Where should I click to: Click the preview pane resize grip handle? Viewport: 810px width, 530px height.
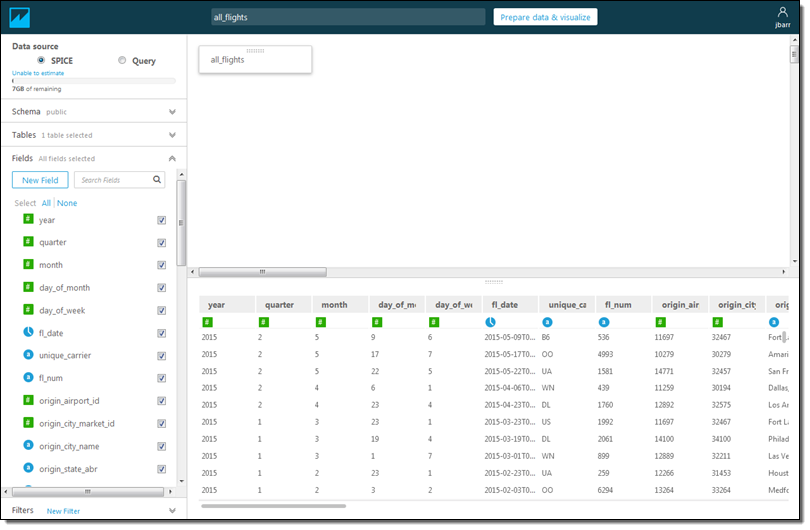[x=493, y=282]
